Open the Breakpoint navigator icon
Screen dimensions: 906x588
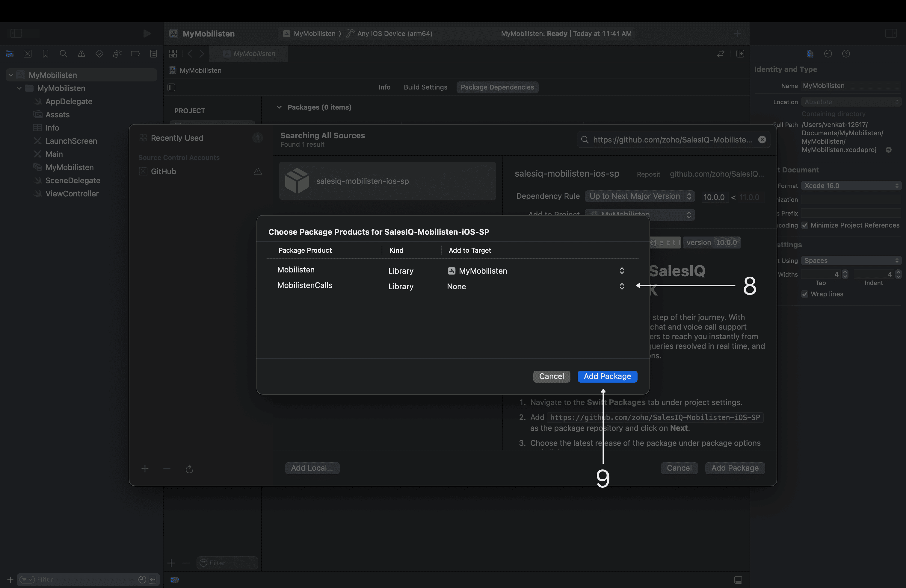(x=135, y=54)
